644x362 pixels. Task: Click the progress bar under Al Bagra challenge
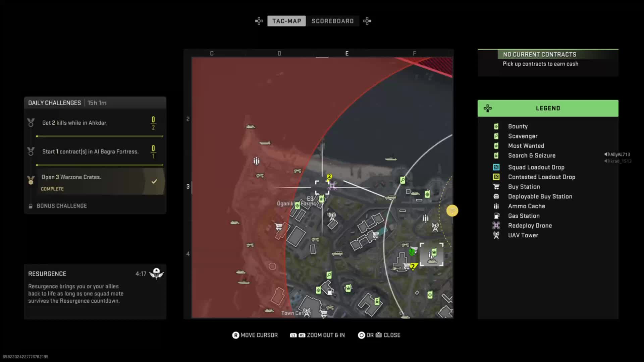(x=100, y=165)
